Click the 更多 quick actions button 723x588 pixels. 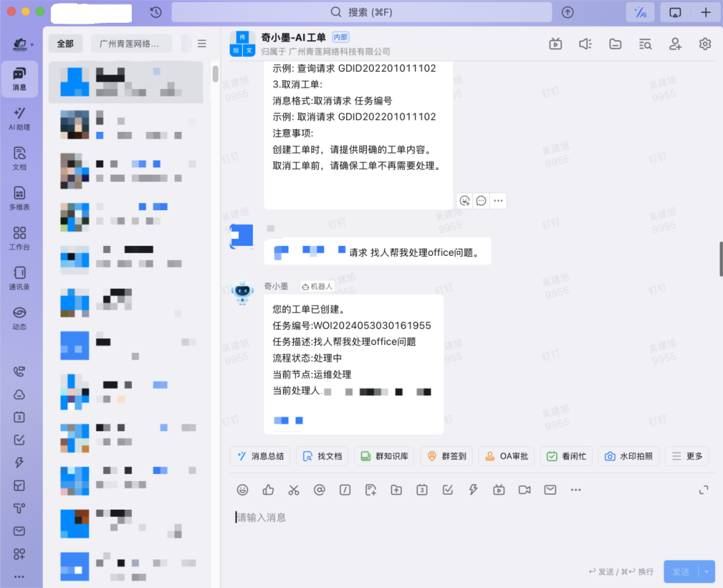coord(687,456)
